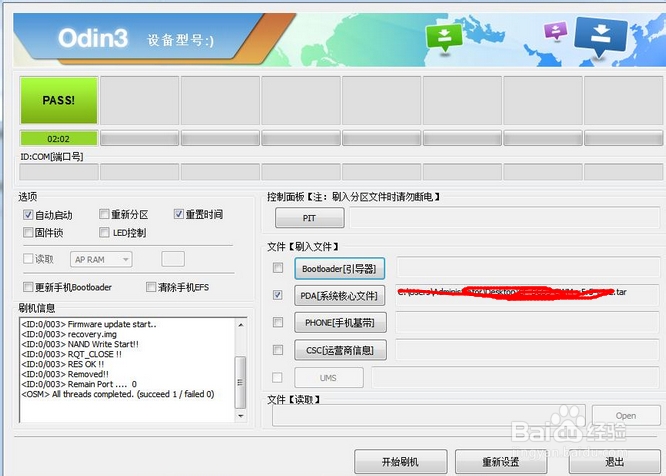
Task: Tick the checkbox beside PHONE[手机基带]
Action: click(x=278, y=322)
